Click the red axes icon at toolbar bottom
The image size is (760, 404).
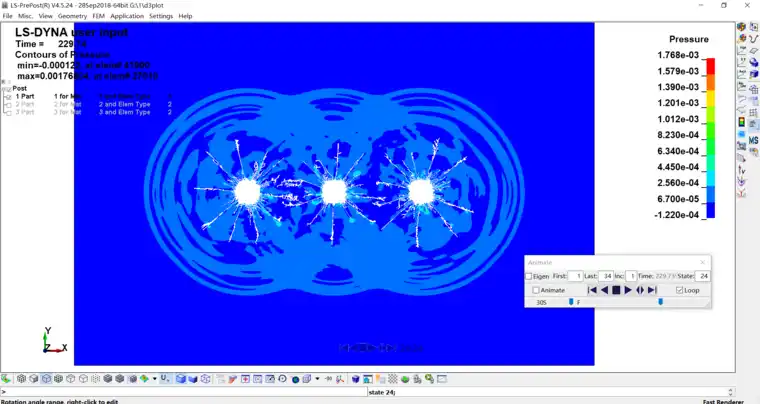click(741, 192)
